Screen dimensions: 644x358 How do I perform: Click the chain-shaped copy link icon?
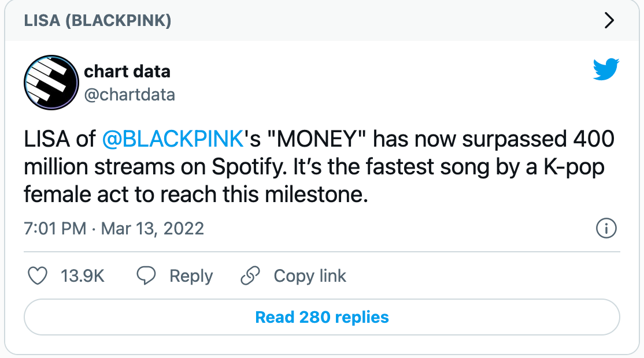250,276
